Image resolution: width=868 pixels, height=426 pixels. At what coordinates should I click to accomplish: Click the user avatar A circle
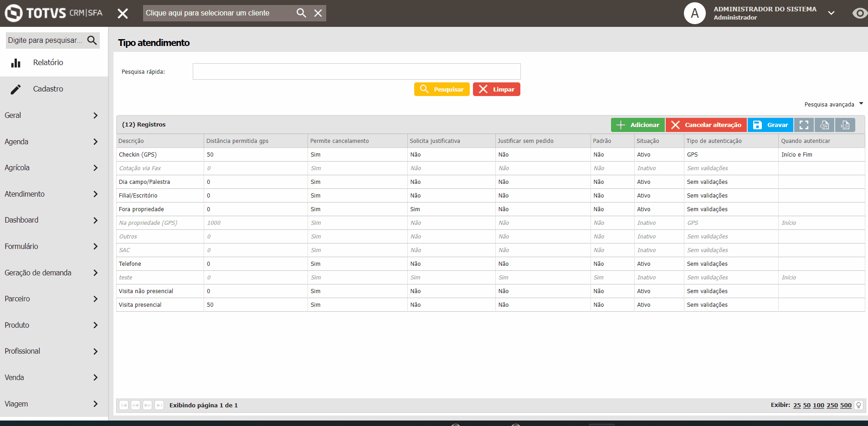pos(694,13)
